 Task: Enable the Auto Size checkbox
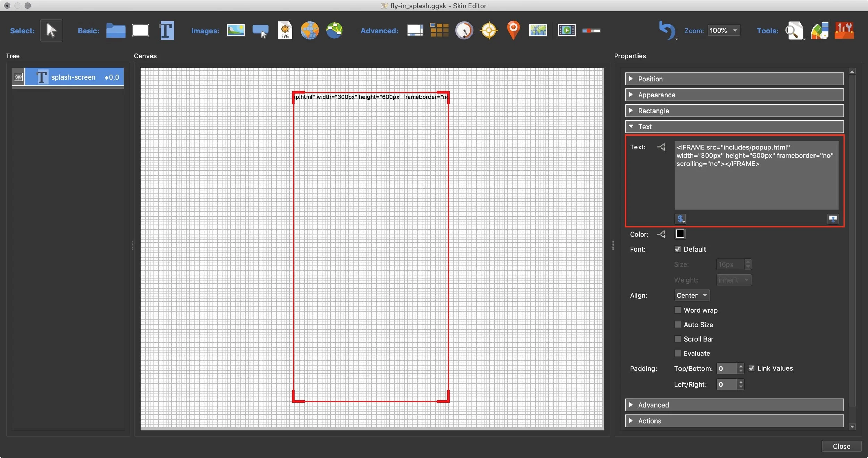coord(677,325)
